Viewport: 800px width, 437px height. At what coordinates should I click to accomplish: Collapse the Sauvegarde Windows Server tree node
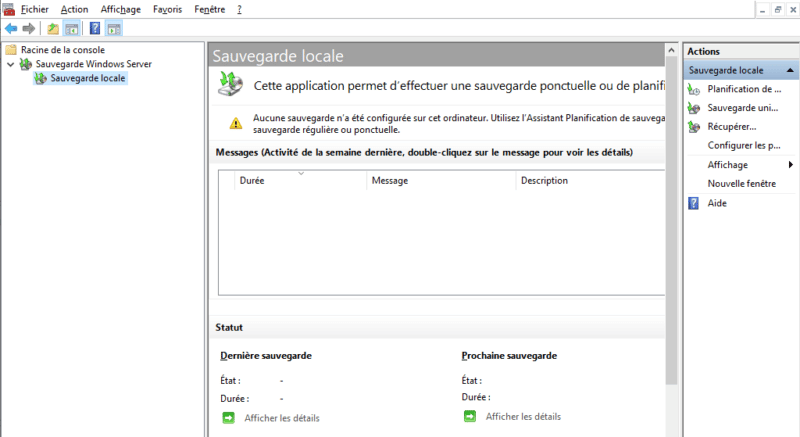(x=10, y=64)
